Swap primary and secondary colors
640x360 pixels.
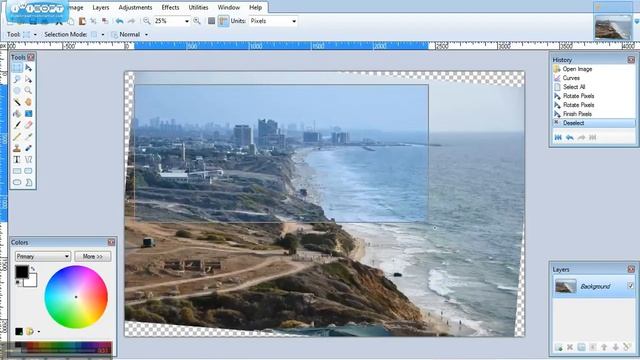[x=33, y=269]
